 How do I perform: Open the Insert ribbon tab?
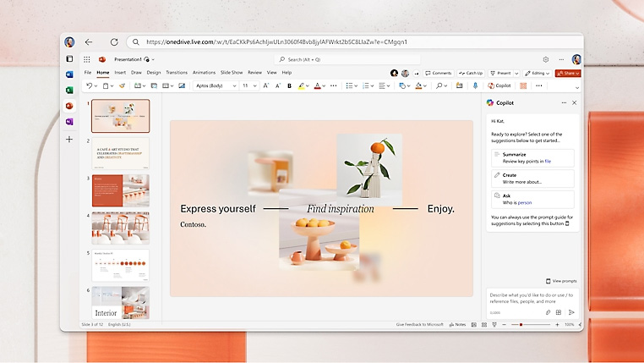120,73
